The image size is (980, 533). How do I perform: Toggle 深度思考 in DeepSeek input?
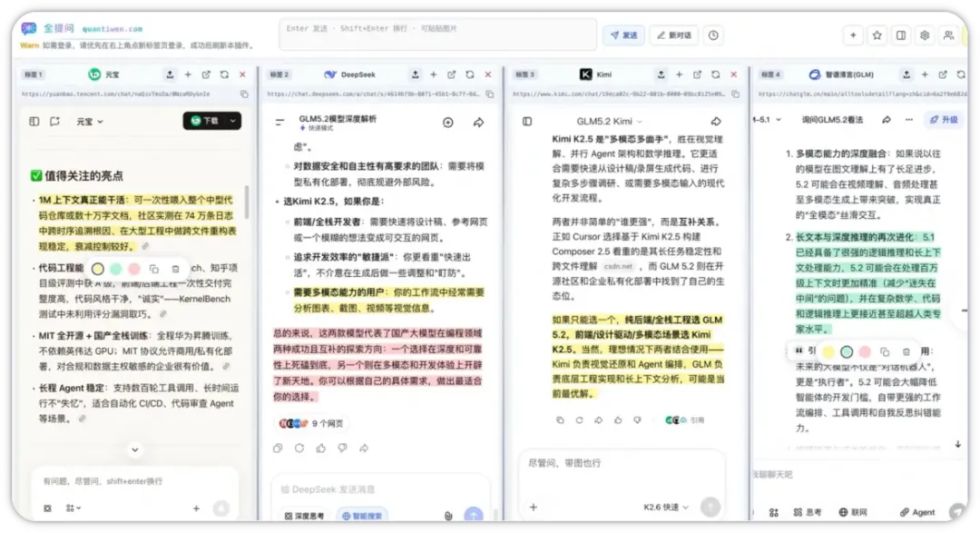[x=304, y=516]
